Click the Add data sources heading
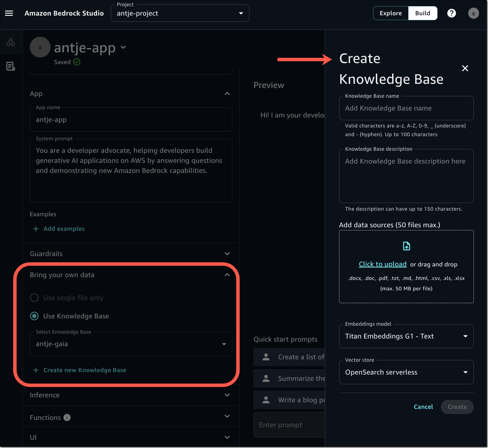 [x=390, y=225]
